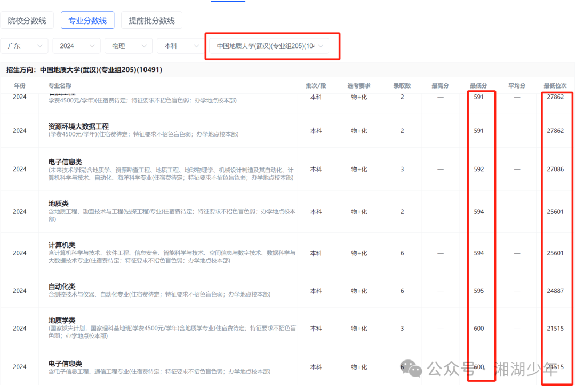The width and height of the screenshot is (576, 392).
Task: Select 电子信息类 major with 通信工程 description
Action: pyautogui.click(x=65, y=364)
